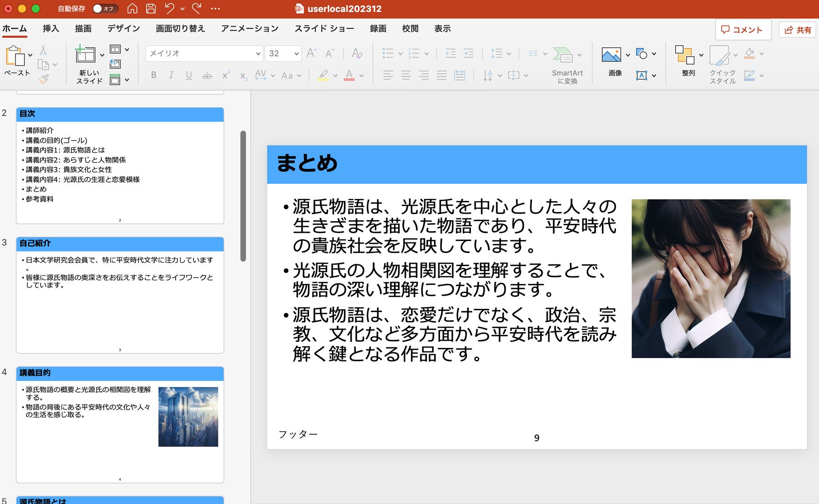Insert a new slide with 新しいスライド
Viewport: 819px width, 504px height.
tap(86, 55)
